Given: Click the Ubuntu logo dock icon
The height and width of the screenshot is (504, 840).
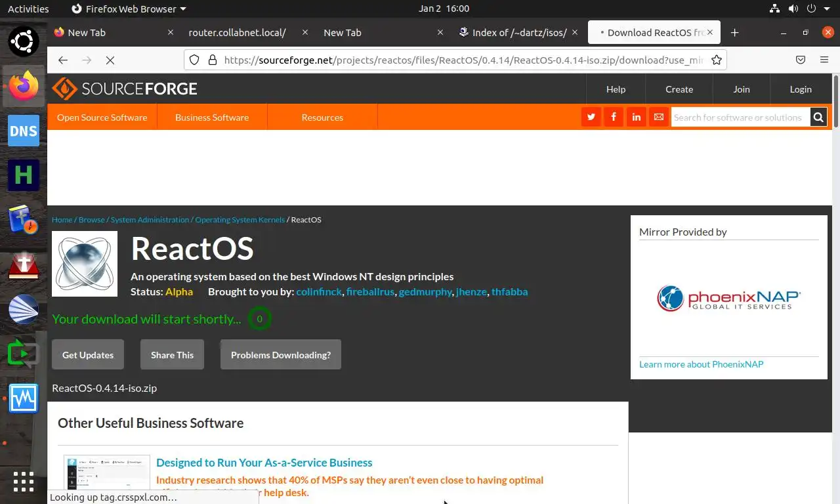Looking at the screenshot, I should point(24,41).
